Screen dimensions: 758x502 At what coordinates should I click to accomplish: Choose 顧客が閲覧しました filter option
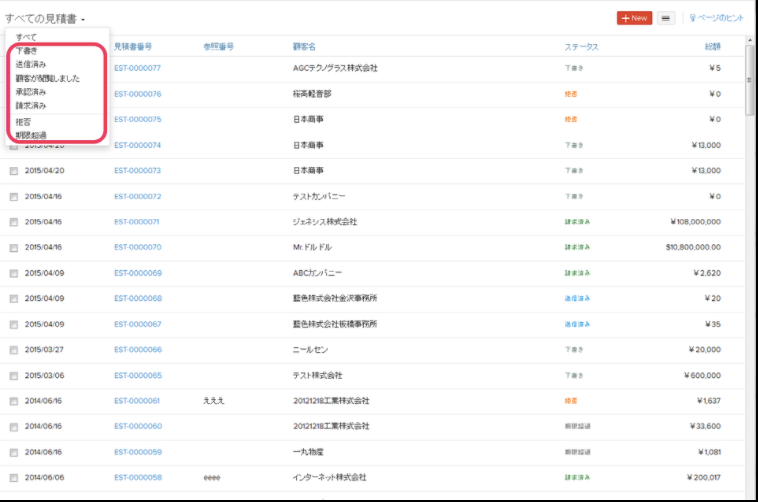coord(47,78)
